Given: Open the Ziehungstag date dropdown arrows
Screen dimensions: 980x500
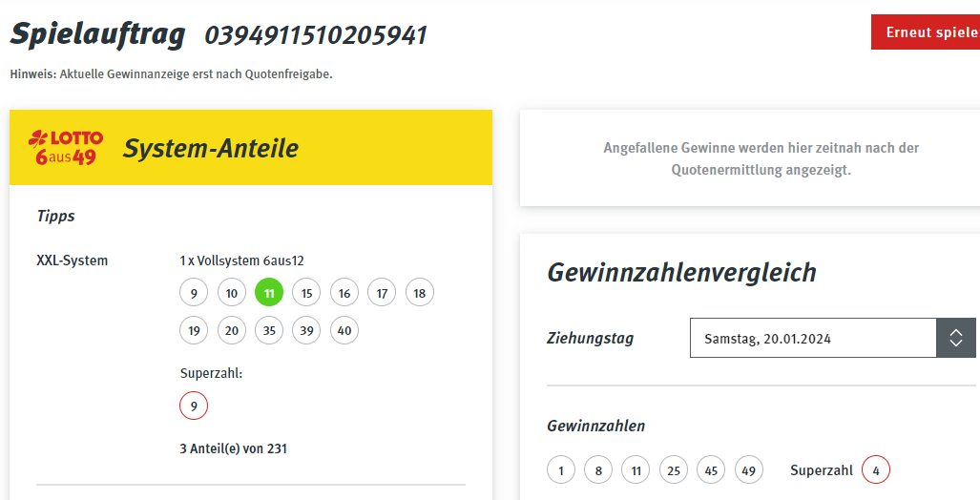Looking at the screenshot, I should coord(955,338).
